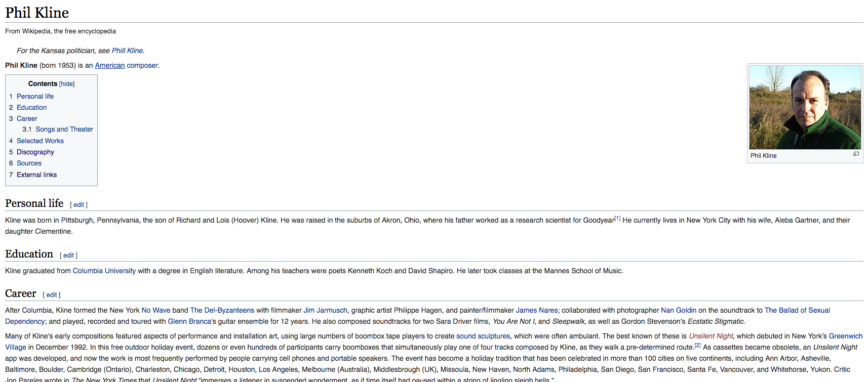Open footnote 1 after Goodyear

pos(617,219)
